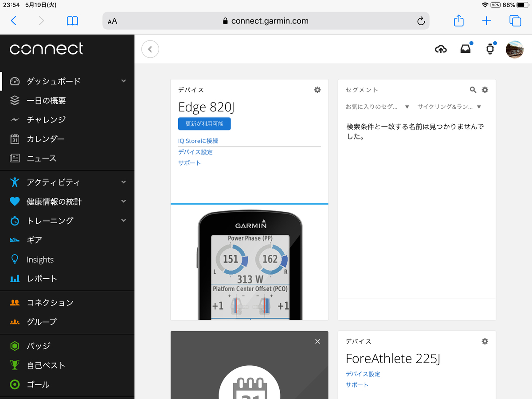Open サポート link for Edge 820J
Screen dimensions: 532x399
tap(190, 163)
